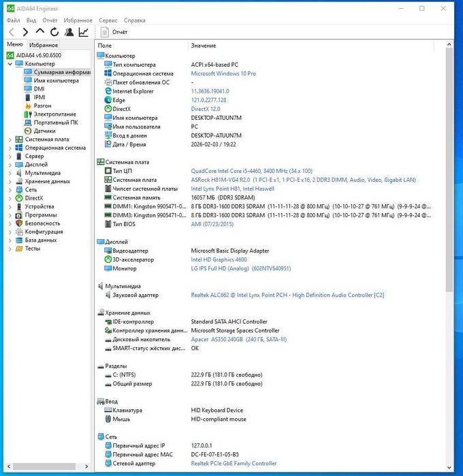Click the 3D-акселератор row icon
463x476 pixels.
coord(108,259)
